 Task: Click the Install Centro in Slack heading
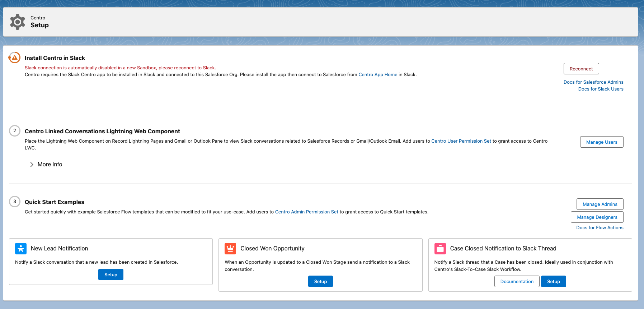click(55, 58)
